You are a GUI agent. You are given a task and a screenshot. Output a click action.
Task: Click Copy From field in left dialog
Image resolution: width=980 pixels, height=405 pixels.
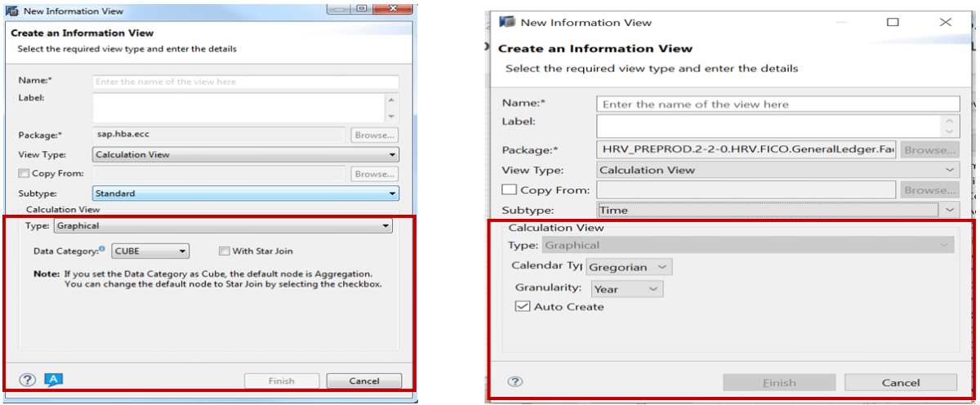click(x=220, y=174)
